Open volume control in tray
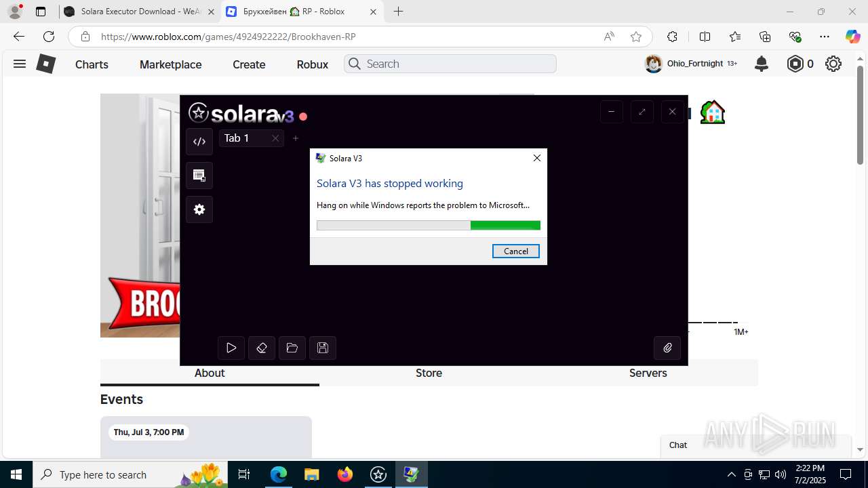The height and width of the screenshot is (488, 868). tap(781, 474)
